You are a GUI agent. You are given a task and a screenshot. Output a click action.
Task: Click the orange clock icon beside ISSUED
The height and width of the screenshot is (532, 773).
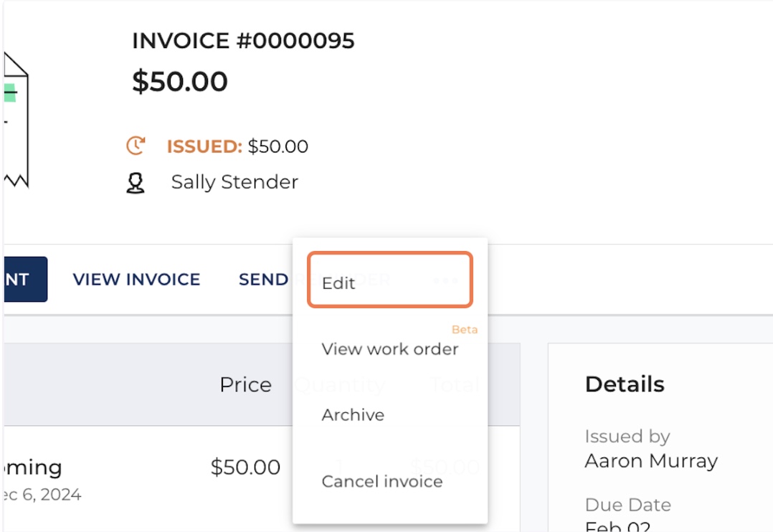click(136, 146)
